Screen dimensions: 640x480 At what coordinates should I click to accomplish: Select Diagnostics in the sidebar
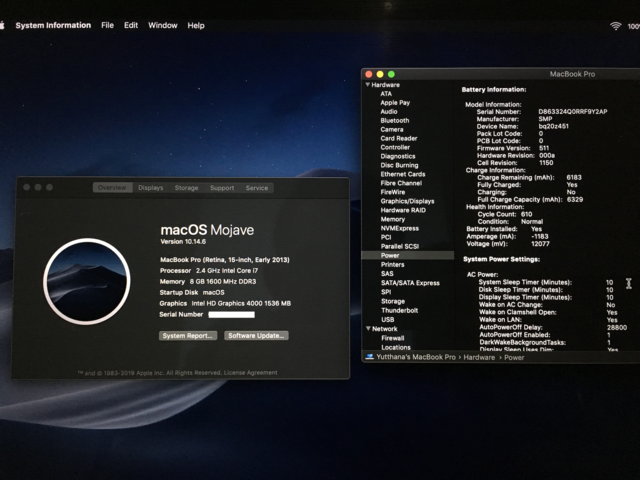pos(398,156)
